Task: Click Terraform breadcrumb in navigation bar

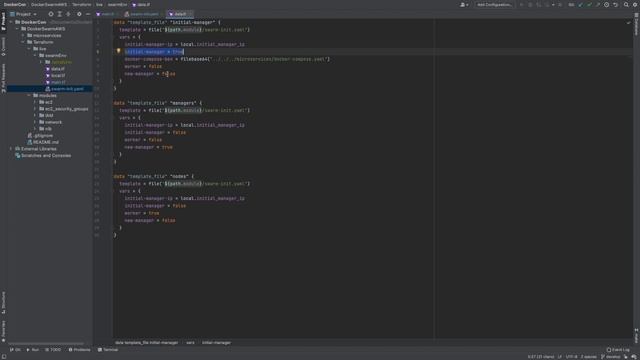Action: click(82, 4)
